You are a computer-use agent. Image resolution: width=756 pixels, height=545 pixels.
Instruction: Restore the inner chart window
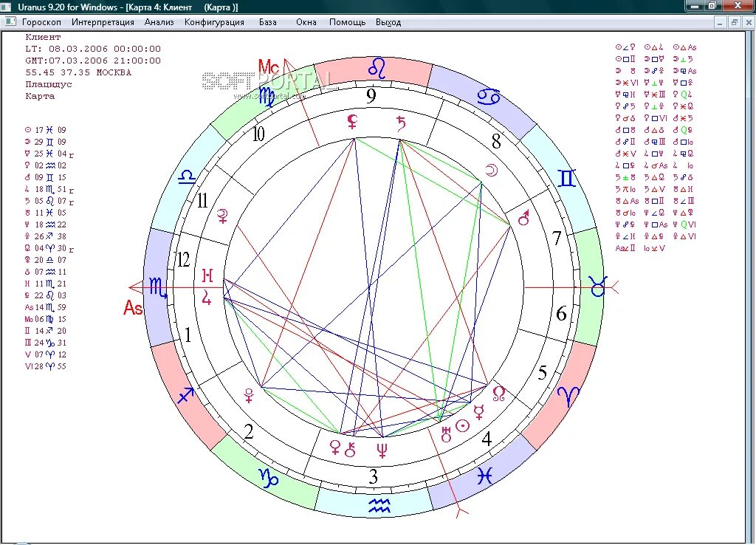(x=735, y=22)
